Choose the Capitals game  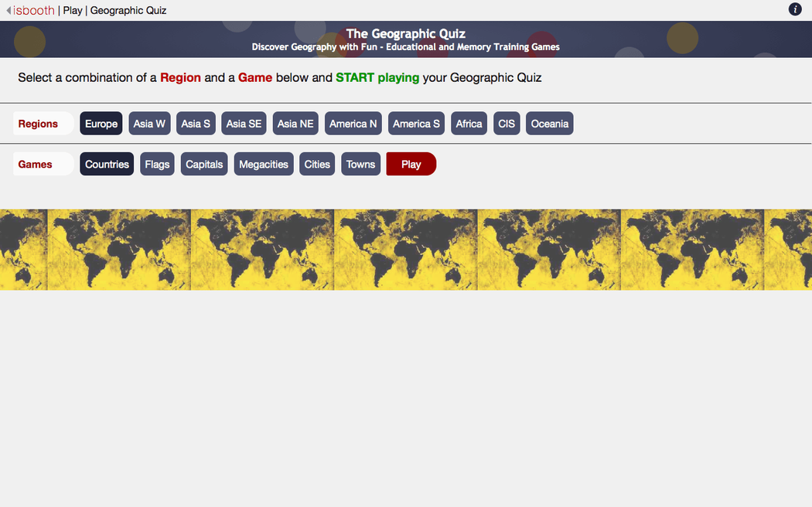click(204, 164)
